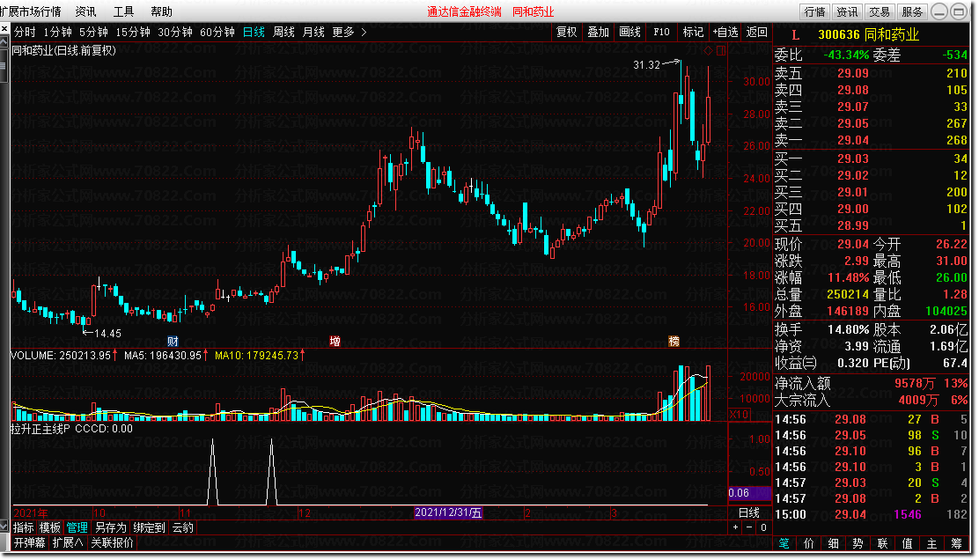Image resolution: width=979 pixels, height=560 pixels.
Task: Click the left sidebar down-arrow button
Action: tap(4, 526)
